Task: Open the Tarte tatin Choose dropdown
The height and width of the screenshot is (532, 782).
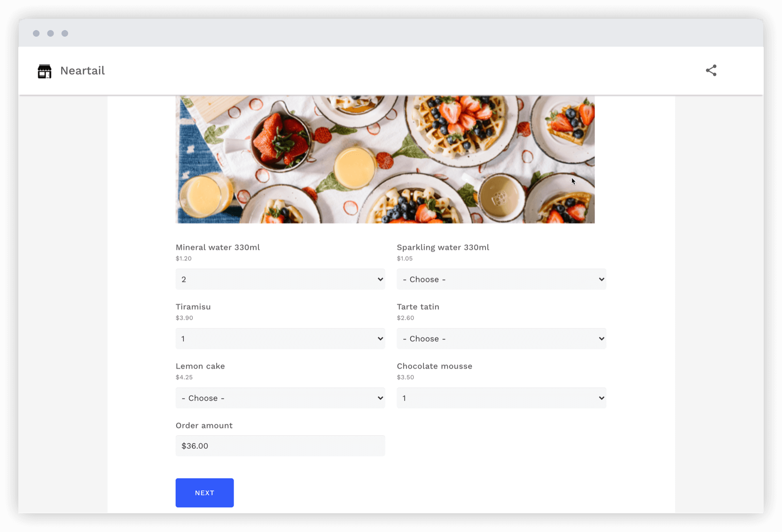Action: (501, 338)
